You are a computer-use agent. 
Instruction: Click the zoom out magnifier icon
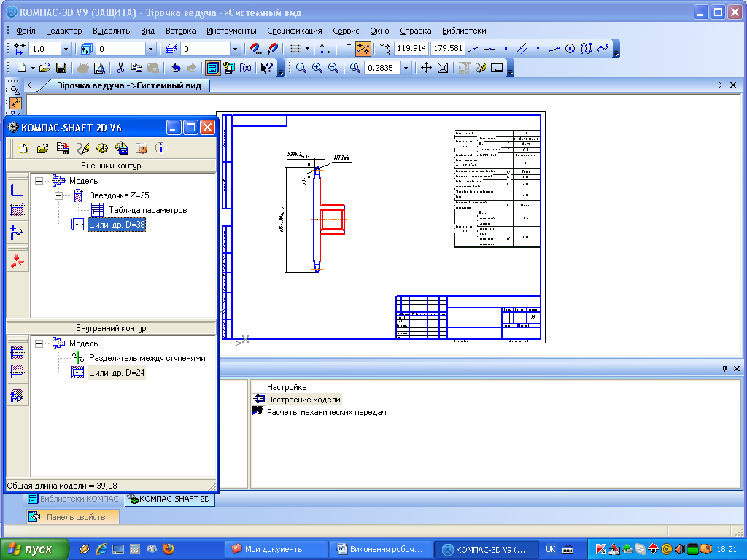tap(333, 68)
